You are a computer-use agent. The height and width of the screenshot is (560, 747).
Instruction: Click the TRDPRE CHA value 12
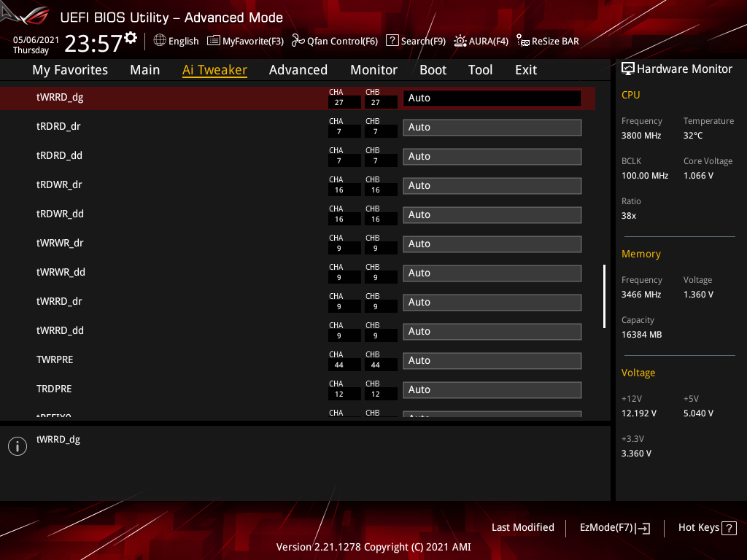click(x=339, y=394)
